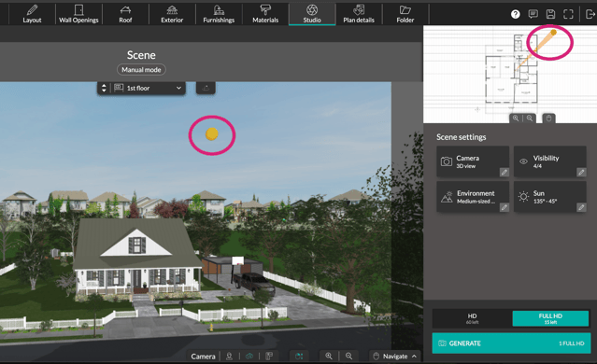
Task: Expand the Navigate menu
Action: [395, 356]
